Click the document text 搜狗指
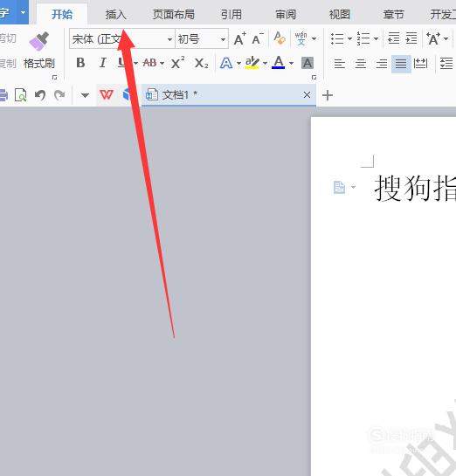Viewport: 456px width, 476px height. click(415, 188)
